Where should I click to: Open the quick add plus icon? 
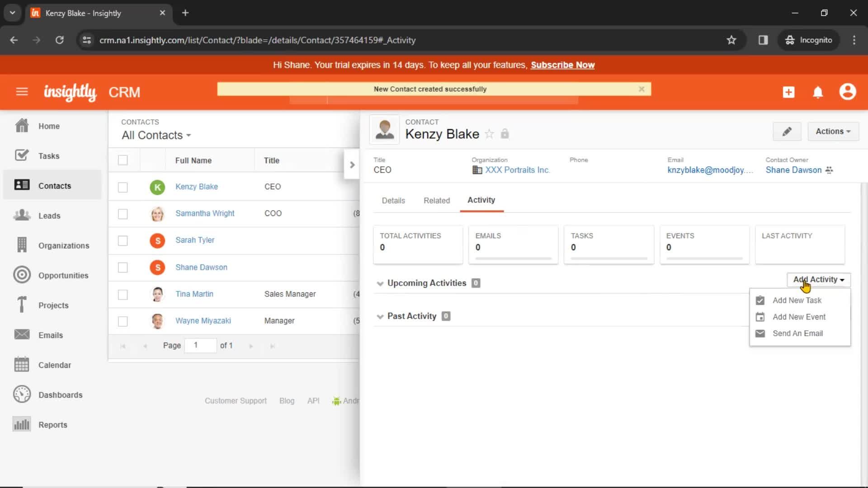point(788,92)
